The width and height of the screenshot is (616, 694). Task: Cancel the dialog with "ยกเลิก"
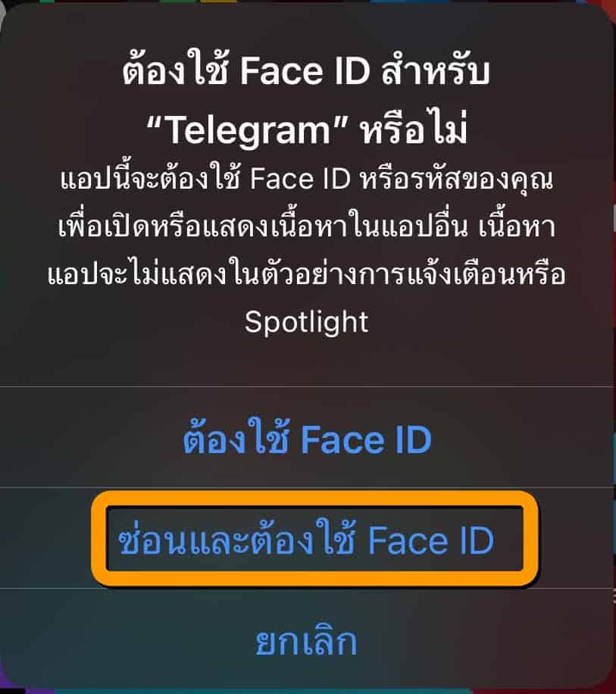click(307, 641)
